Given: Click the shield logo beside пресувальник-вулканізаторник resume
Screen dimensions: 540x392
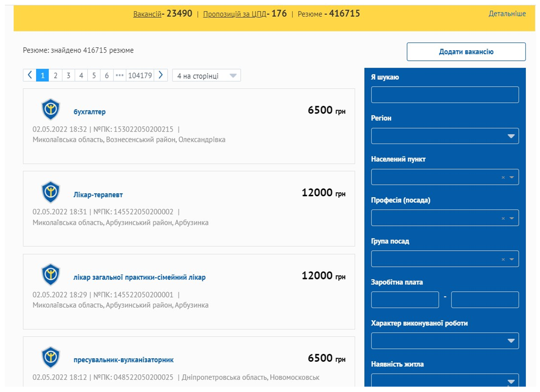Looking at the screenshot, I should pos(50,357).
